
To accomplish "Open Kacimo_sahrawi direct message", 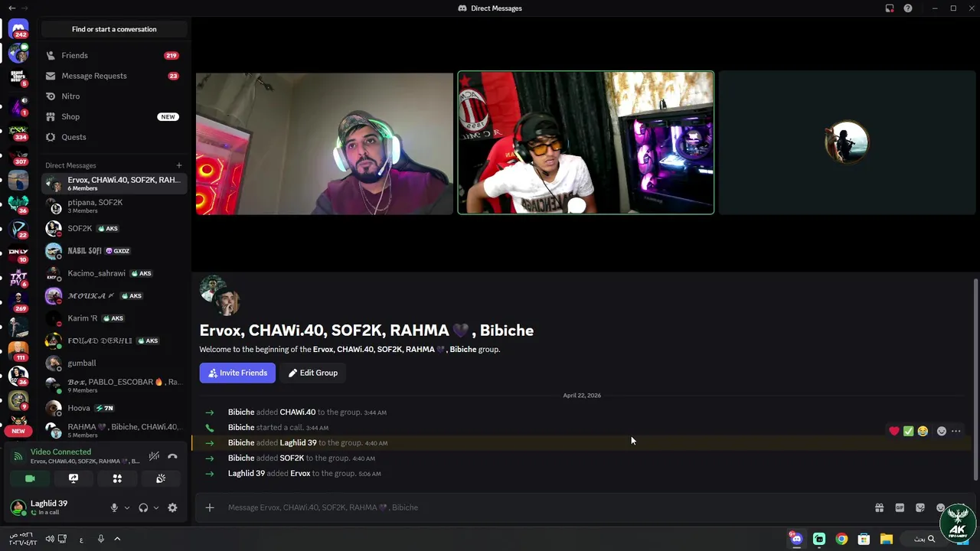I will (114, 273).
